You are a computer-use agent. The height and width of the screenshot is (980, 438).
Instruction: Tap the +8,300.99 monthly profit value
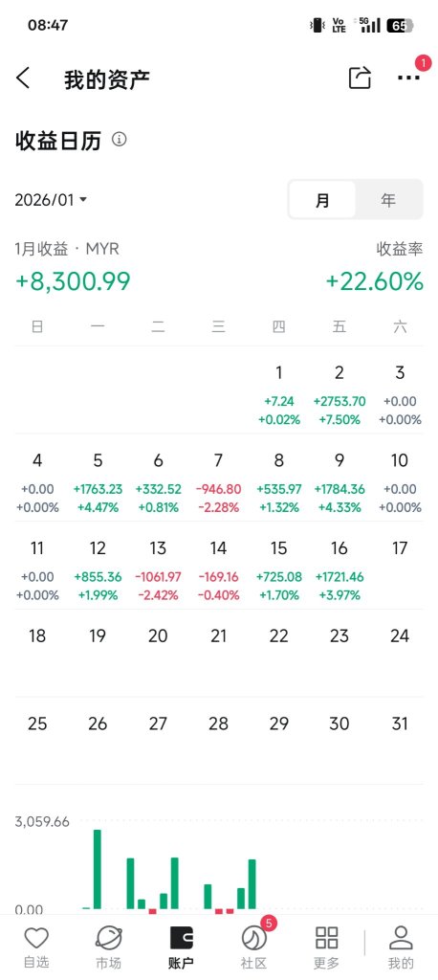(x=73, y=281)
